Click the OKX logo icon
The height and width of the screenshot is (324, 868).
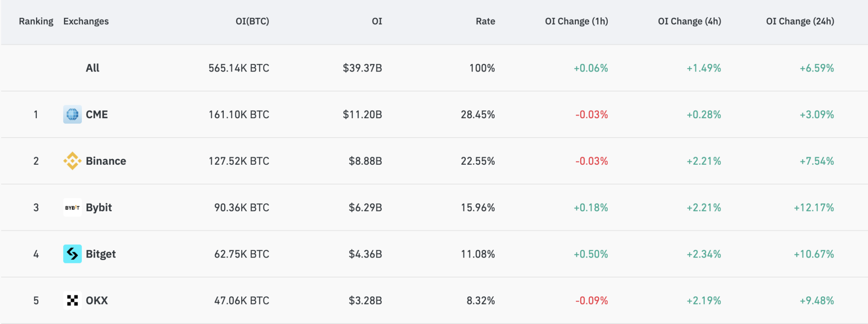coord(72,300)
